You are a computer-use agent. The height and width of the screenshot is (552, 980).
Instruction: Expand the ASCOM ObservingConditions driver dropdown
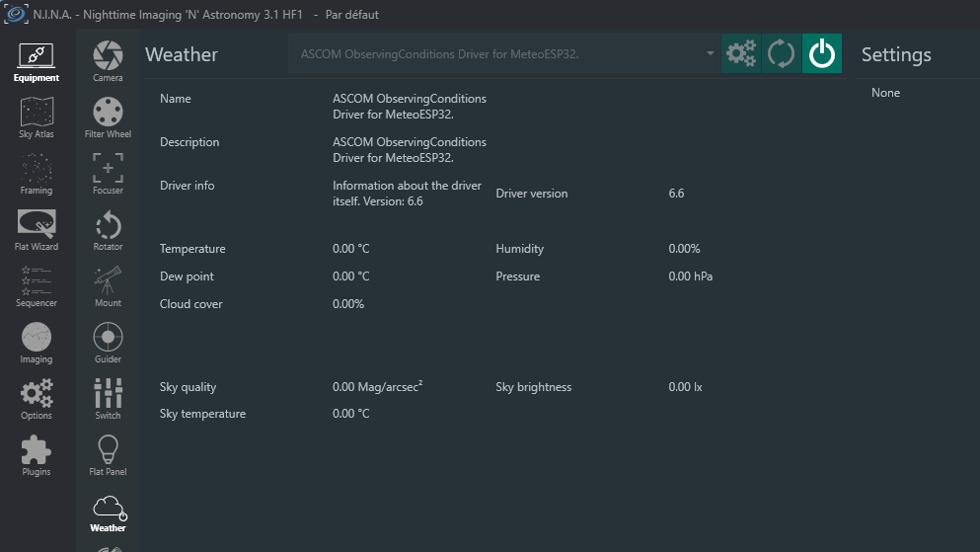click(x=503, y=54)
